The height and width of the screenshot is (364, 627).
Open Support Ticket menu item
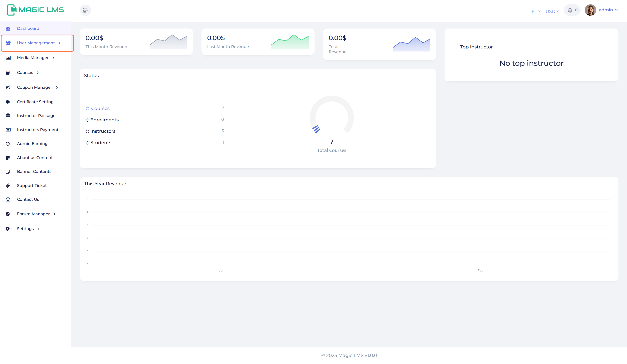[x=32, y=185]
